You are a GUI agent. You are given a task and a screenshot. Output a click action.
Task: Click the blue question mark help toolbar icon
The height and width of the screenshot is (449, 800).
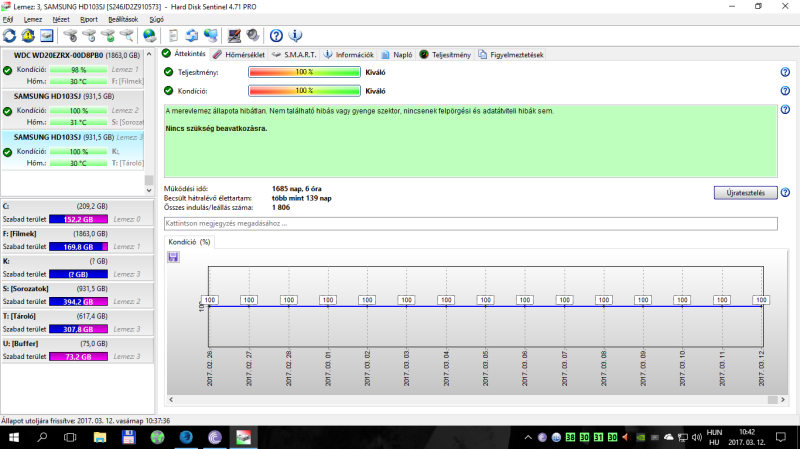276,36
